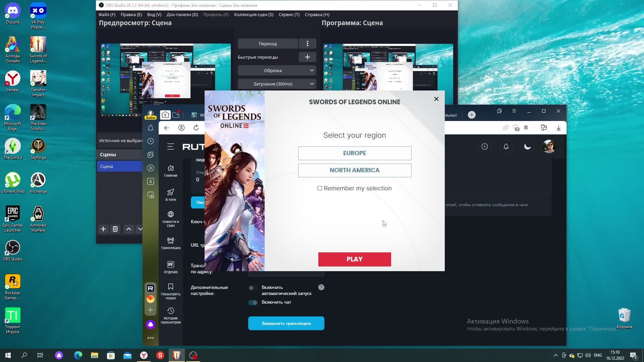Click the Rutube Трансляции live icon
The width and height of the screenshot is (644, 362).
coord(170,243)
